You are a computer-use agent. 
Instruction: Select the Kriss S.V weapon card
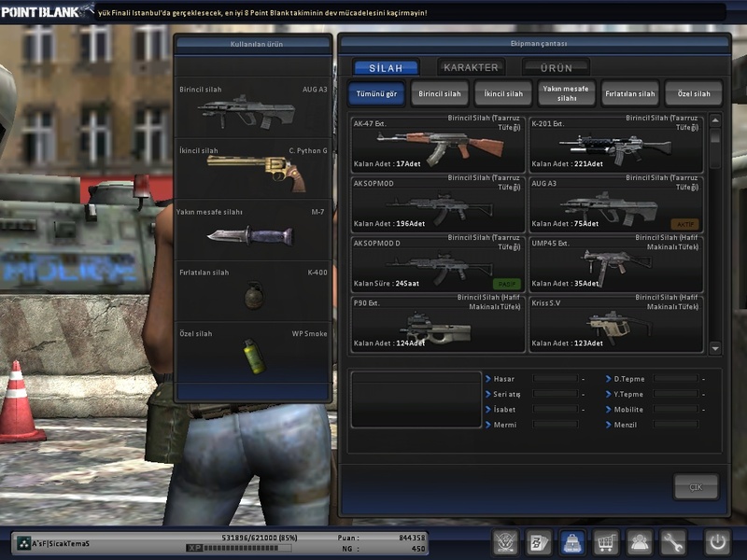coord(615,323)
